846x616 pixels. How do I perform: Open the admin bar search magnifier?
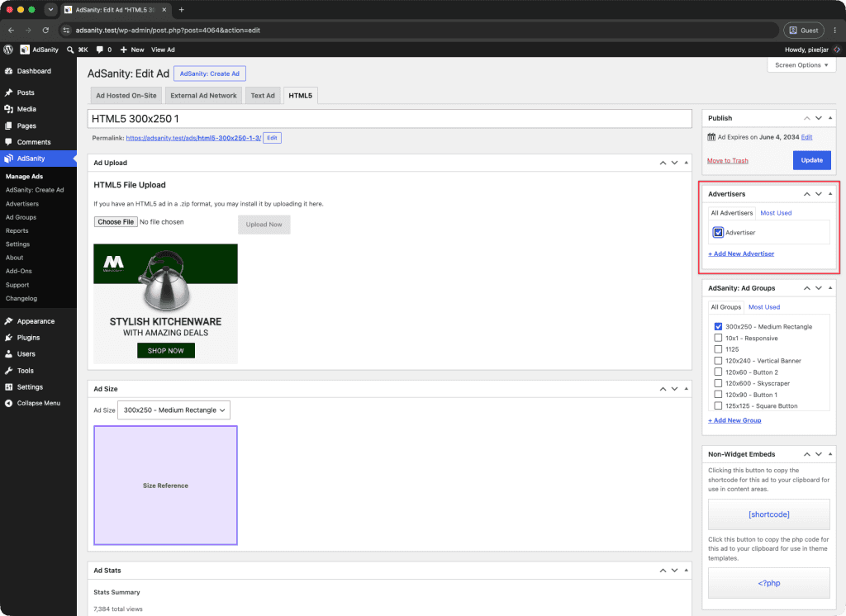tap(70, 50)
